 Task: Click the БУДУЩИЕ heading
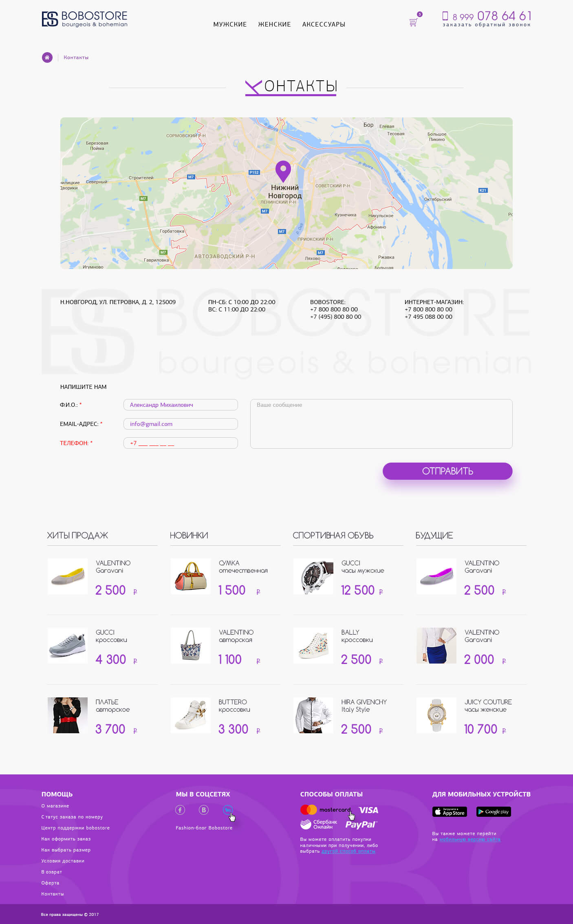(x=434, y=536)
